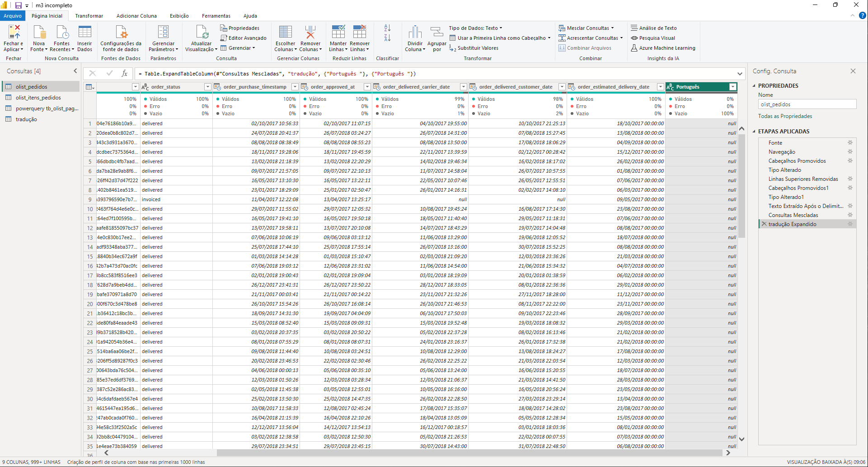Click Remover Colunas icon

[x=310, y=33]
